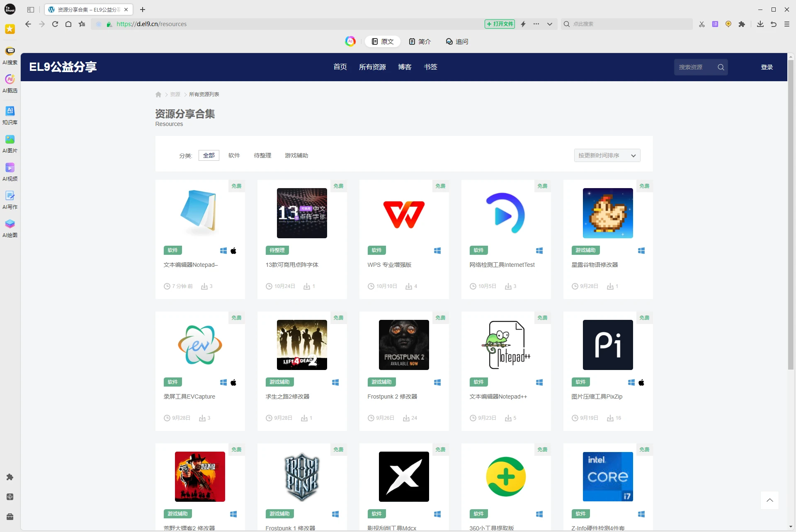This screenshot has width=796, height=532.
Task: Click the 登录 login link
Action: (x=767, y=67)
